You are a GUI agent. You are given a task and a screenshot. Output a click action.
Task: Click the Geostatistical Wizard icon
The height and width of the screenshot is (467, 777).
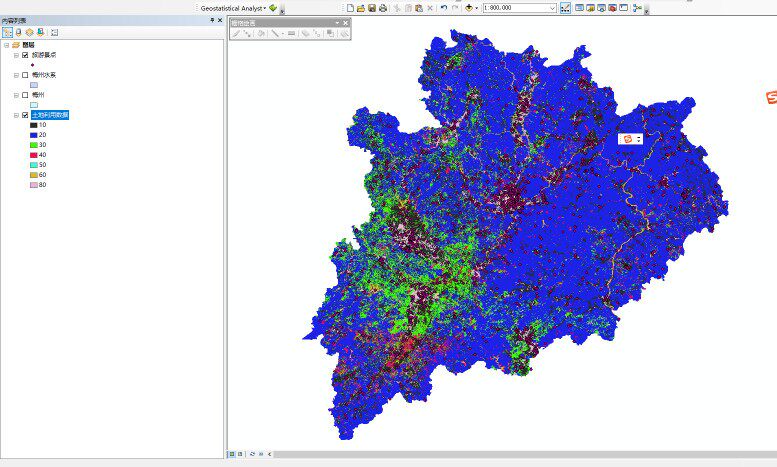pos(273,8)
